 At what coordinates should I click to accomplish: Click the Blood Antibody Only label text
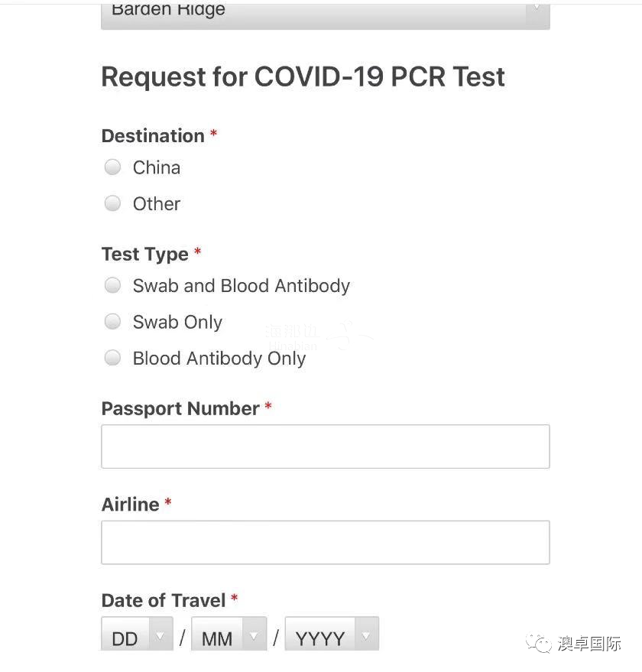coord(219,359)
